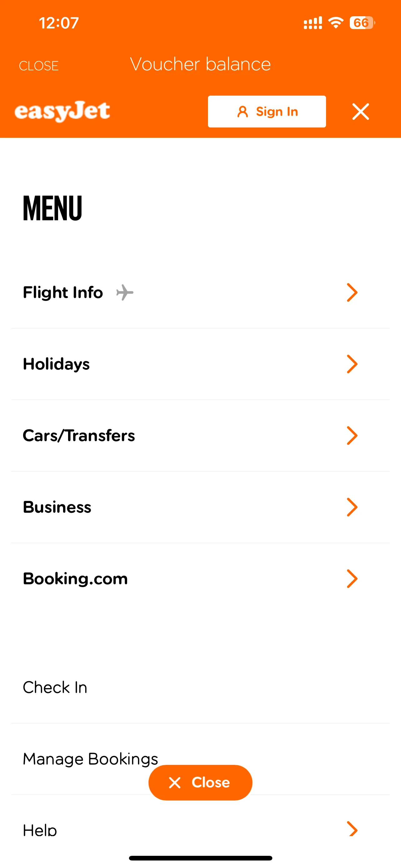Tap the home indicator bar
This screenshot has height=868, width=401.
(200, 858)
